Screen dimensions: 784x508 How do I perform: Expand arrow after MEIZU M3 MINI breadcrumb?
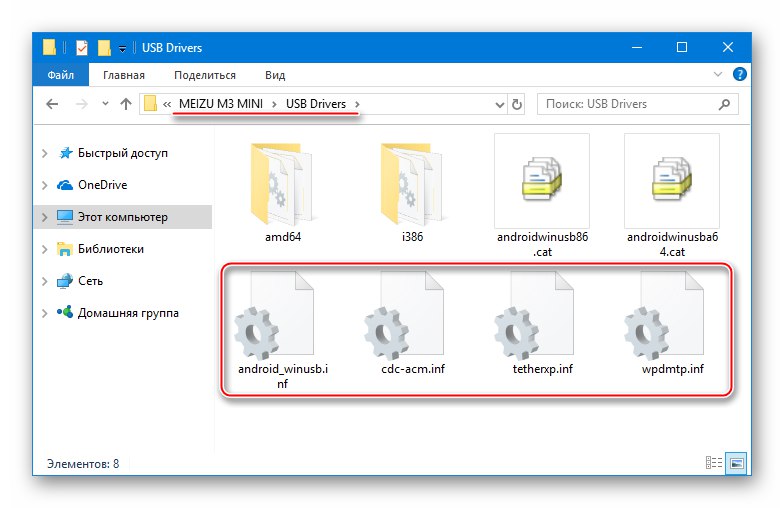click(x=274, y=104)
